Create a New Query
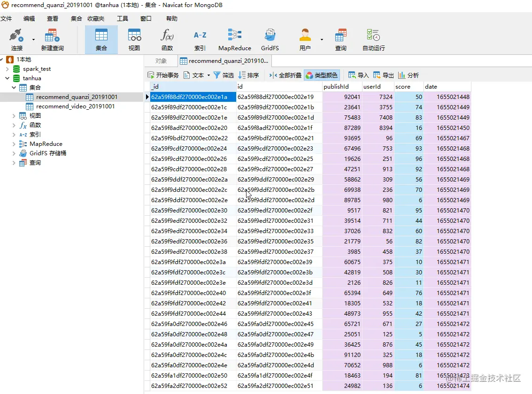This screenshot has height=394, width=532. pyautogui.click(x=52, y=40)
